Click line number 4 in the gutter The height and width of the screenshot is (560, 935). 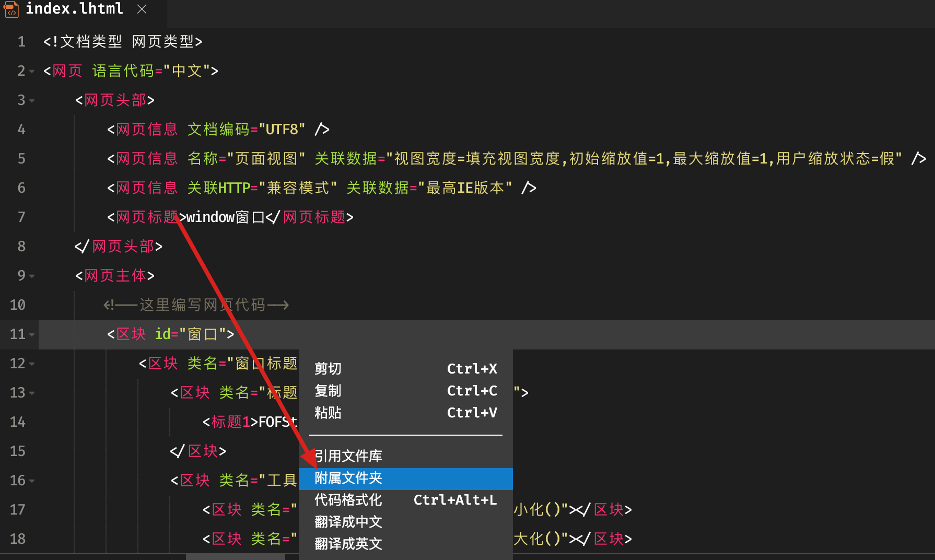pos(21,130)
